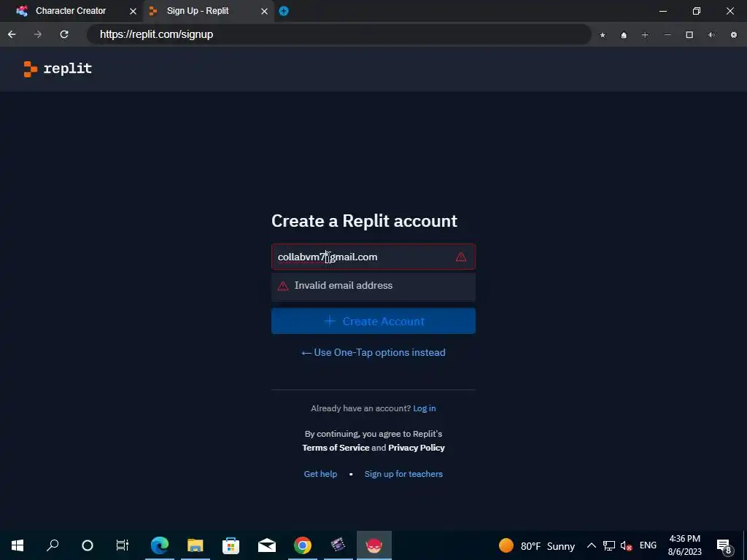
Task: Open the weather widget showing 80°F Sunny
Action: [537, 545]
